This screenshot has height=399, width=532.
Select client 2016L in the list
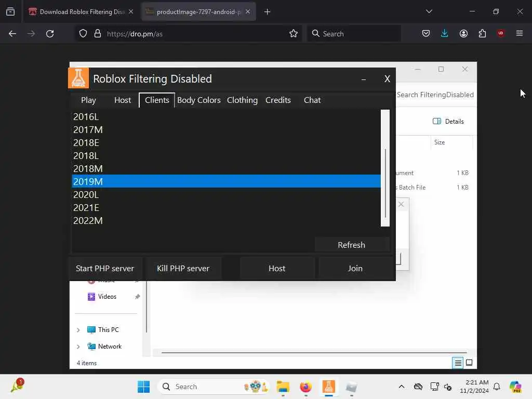[x=227, y=117]
